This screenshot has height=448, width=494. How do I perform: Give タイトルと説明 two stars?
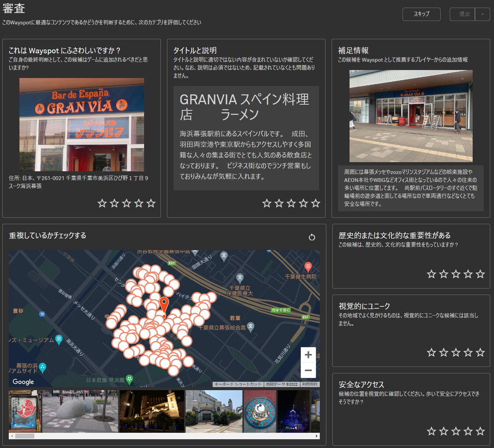(279, 203)
